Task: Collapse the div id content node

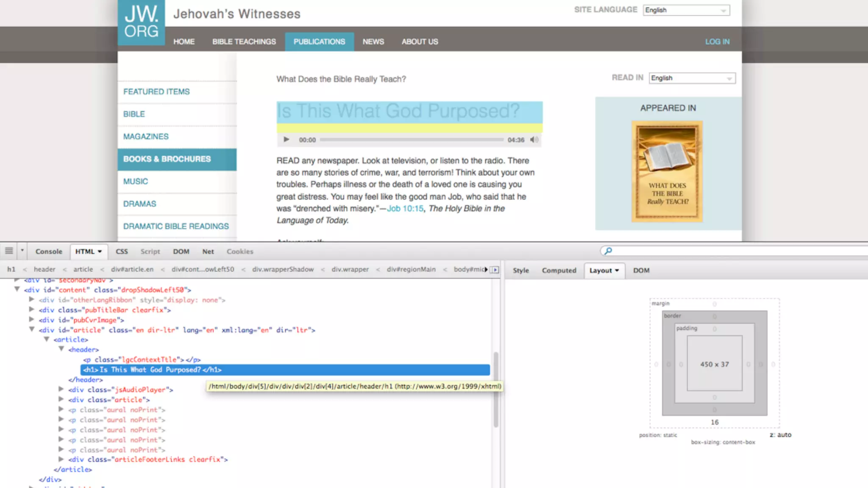Action: (17, 289)
